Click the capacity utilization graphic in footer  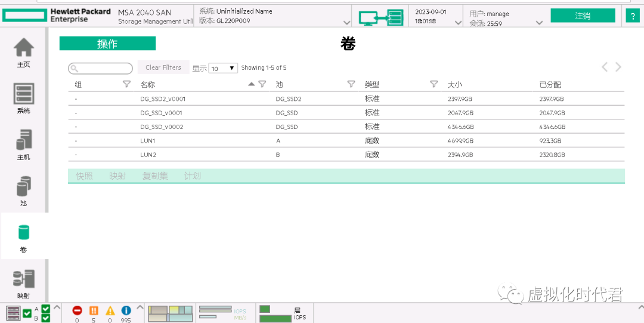pos(171,313)
